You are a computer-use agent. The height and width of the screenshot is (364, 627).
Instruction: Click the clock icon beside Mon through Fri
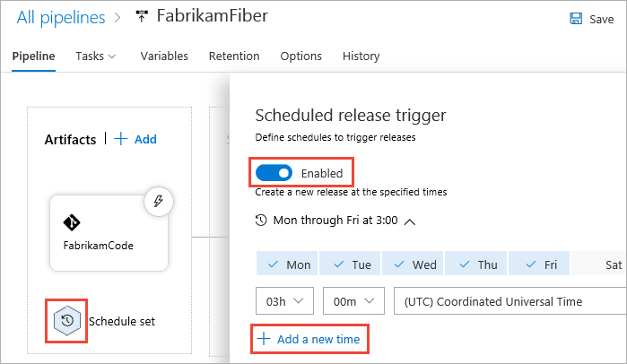(261, 220)
